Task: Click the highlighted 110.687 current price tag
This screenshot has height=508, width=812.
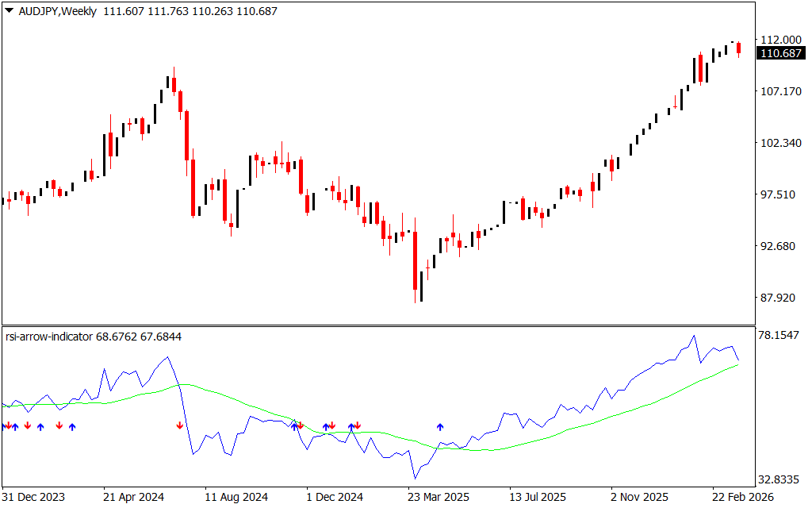Action: click(x=779, y=53)
